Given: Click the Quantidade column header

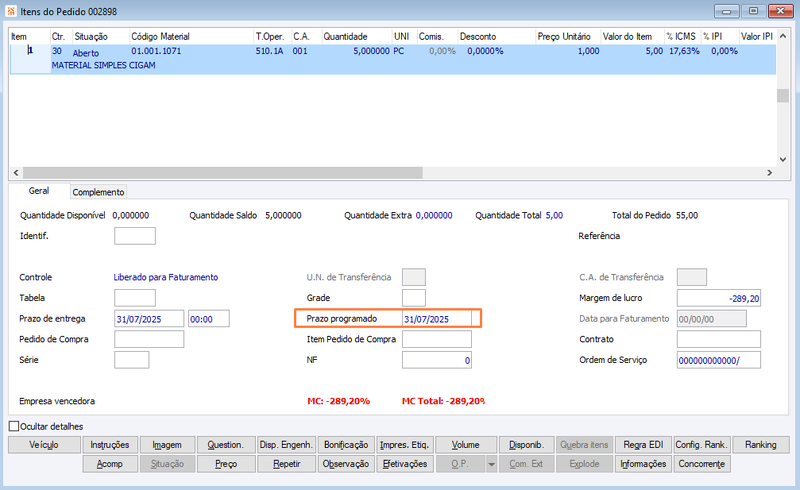Looking at the screenshot, I should coord(356,36).
